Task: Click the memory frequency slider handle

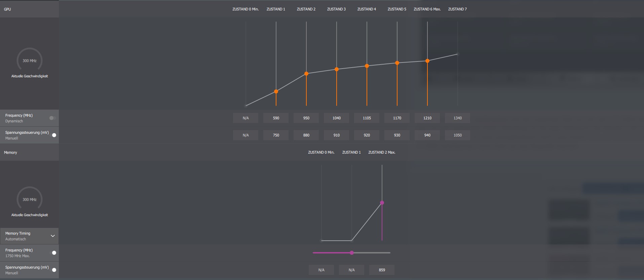Action: (352, 253)
